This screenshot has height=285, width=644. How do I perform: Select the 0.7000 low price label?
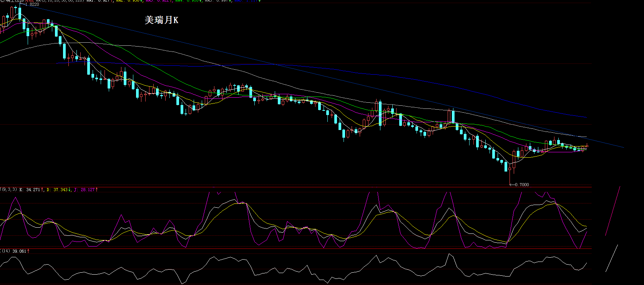[521, 185]
